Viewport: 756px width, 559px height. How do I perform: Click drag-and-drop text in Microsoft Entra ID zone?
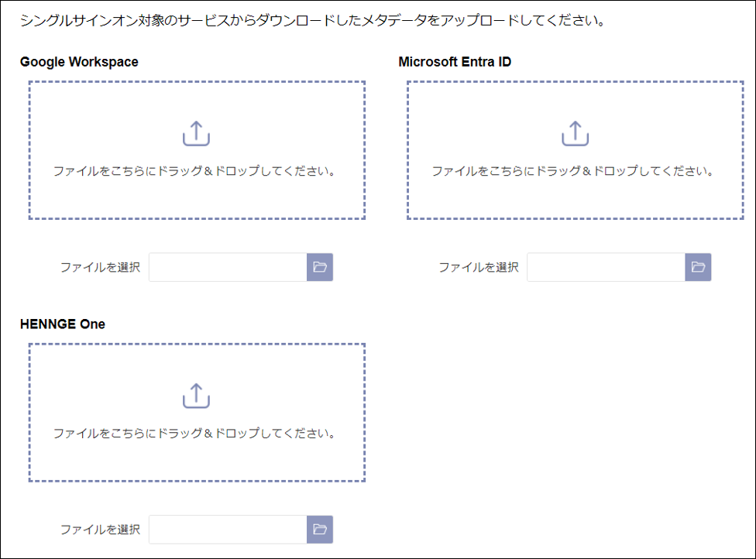coord(572,171)
